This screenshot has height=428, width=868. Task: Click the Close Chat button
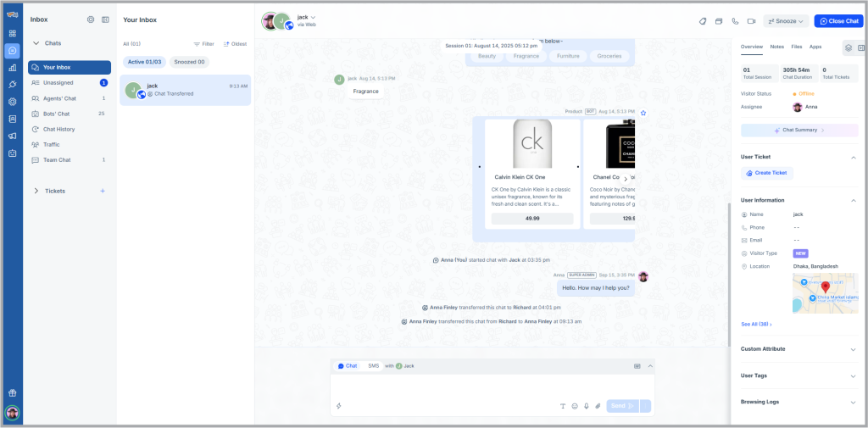[838, 21]
